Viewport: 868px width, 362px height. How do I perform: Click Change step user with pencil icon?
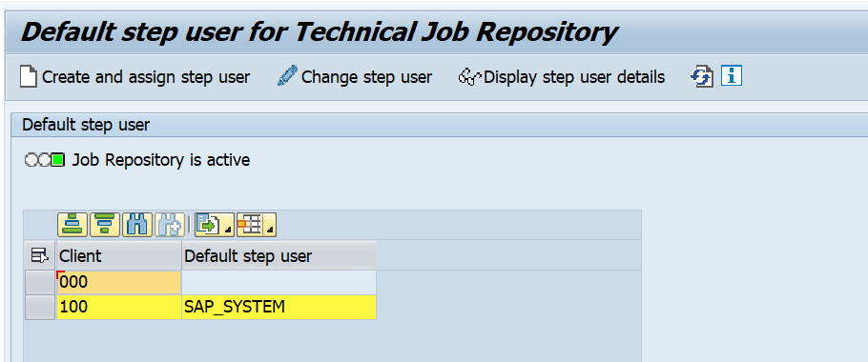354,77
